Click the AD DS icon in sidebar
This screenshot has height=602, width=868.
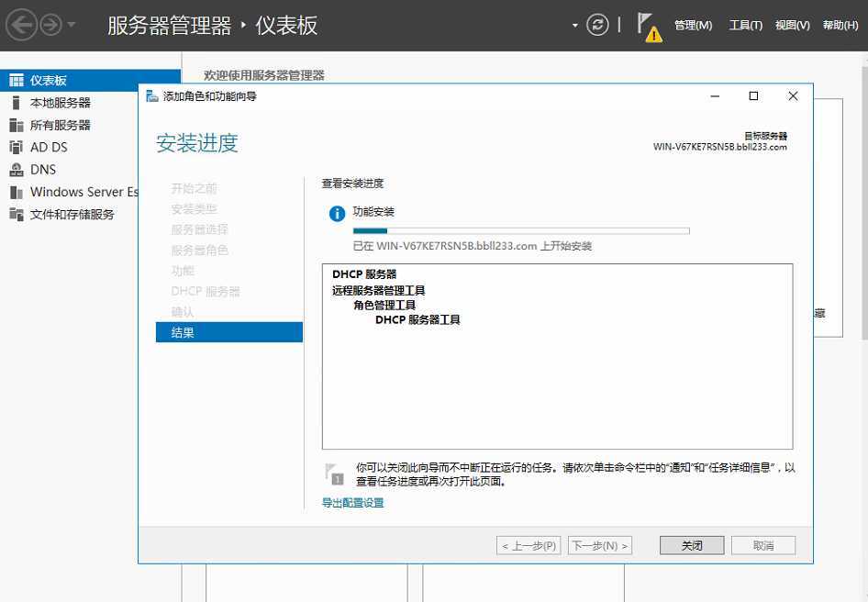17,148
